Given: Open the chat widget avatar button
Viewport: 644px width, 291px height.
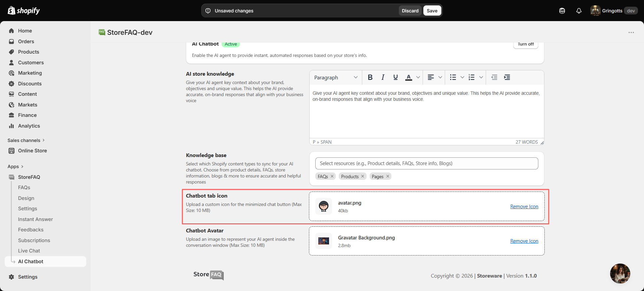Looking at the screenshot, I should coord(620,274).
